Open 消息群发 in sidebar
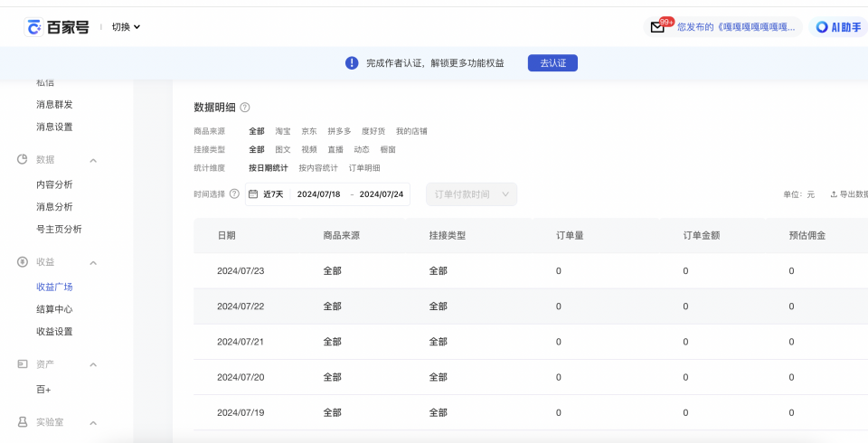Image resolution: width=868 pixels, height=443 pixels. coord(54,105)
